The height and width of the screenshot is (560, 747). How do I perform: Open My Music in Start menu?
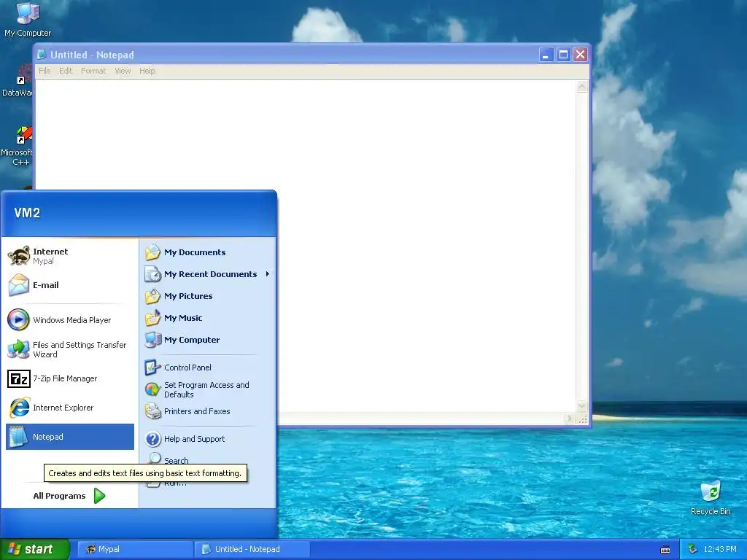[x=208, y=318]
